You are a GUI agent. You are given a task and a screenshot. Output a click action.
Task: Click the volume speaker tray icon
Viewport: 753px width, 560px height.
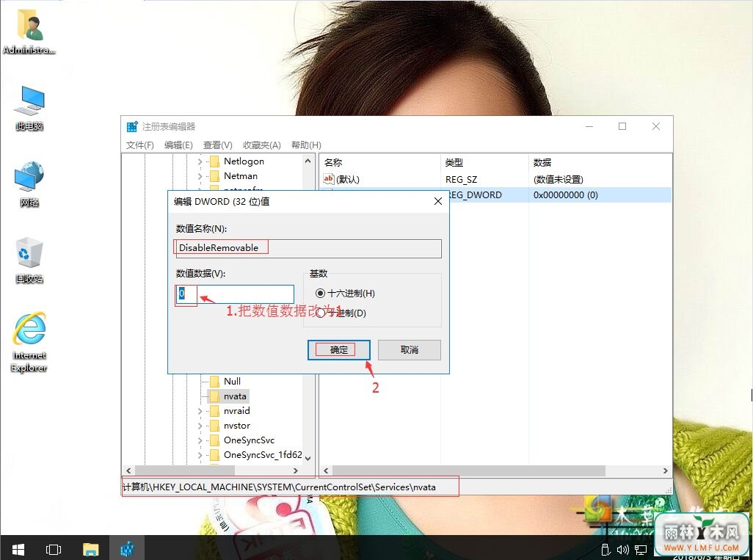pos(623,550)
